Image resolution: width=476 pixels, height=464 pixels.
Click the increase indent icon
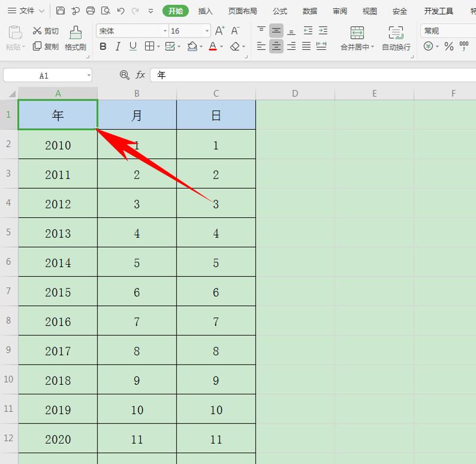click(323, 30)
